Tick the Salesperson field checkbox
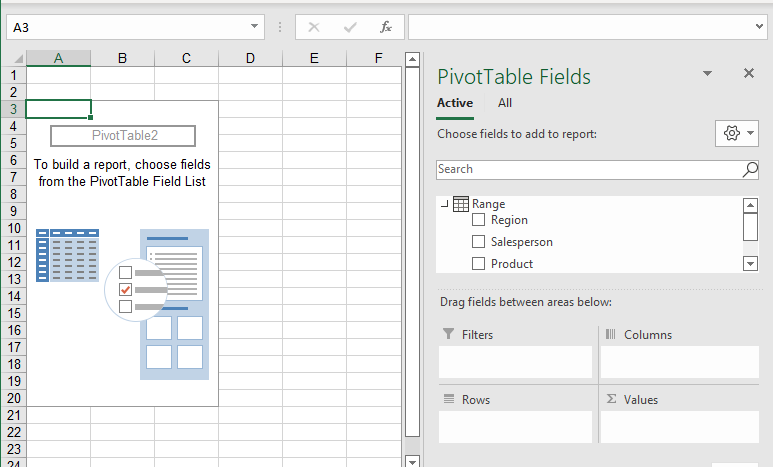 coord(479,242)
